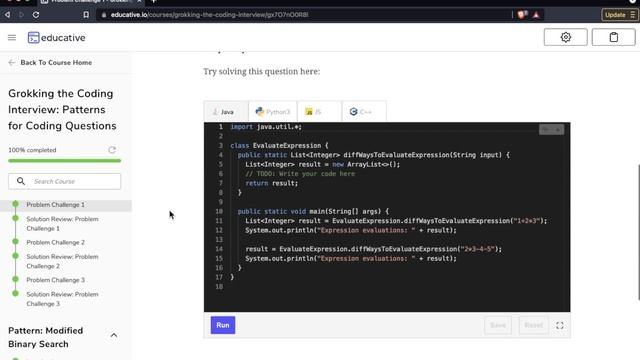Open the clipboard notes button
This screenshot has height=360, width=640.
613,37
